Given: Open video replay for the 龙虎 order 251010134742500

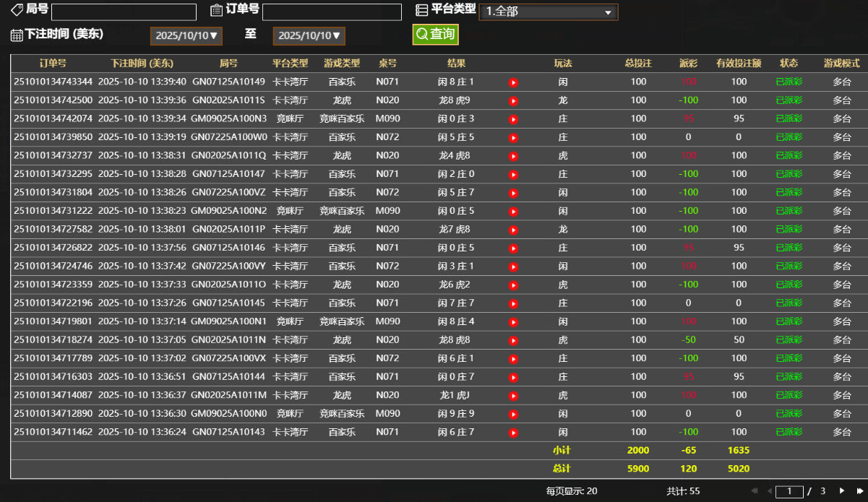Looking at the screenshot, I should pos(513,100).
